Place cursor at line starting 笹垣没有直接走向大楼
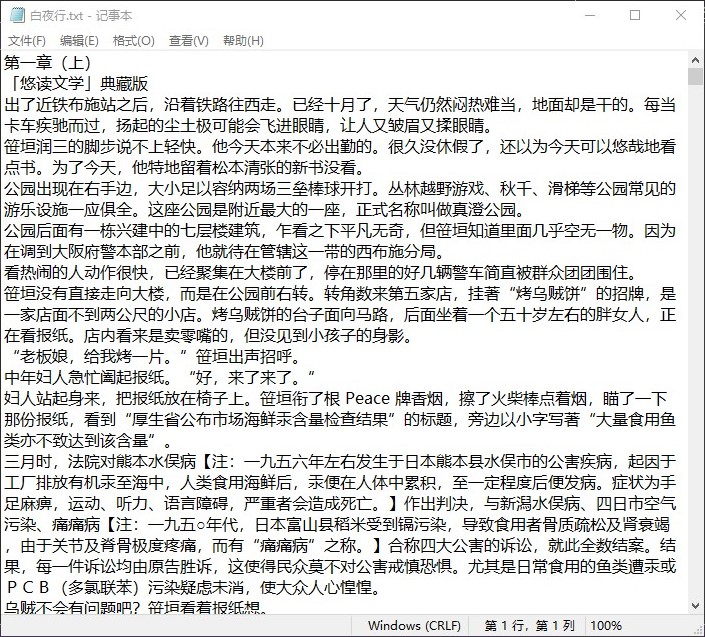Image resolution: width=705 pixels, height=637 pixels. click(340, 294)
